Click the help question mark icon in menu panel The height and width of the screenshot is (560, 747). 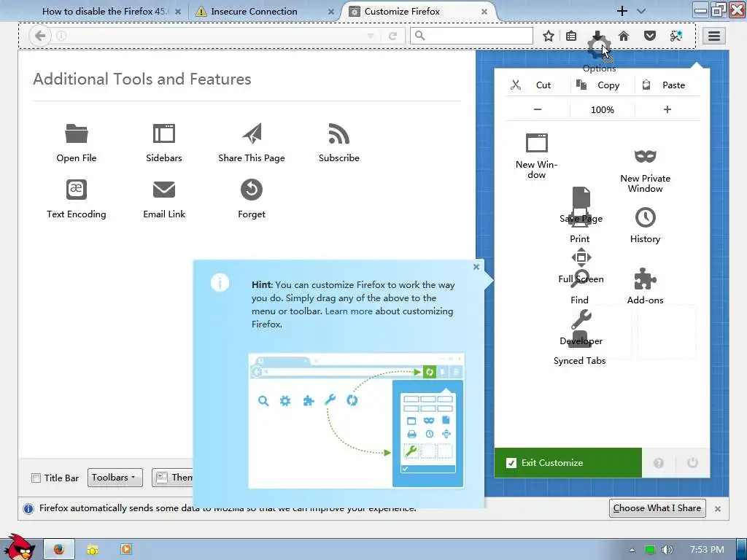pos(659,463)
